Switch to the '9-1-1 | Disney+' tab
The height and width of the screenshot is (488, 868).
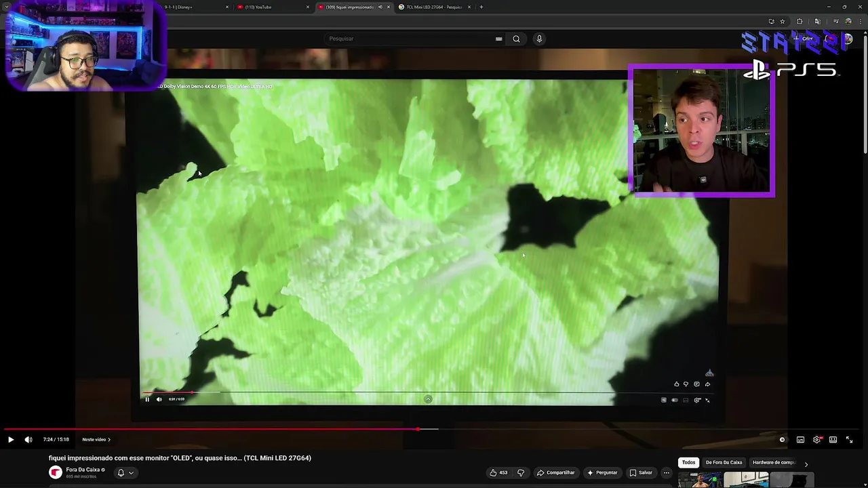193,7
